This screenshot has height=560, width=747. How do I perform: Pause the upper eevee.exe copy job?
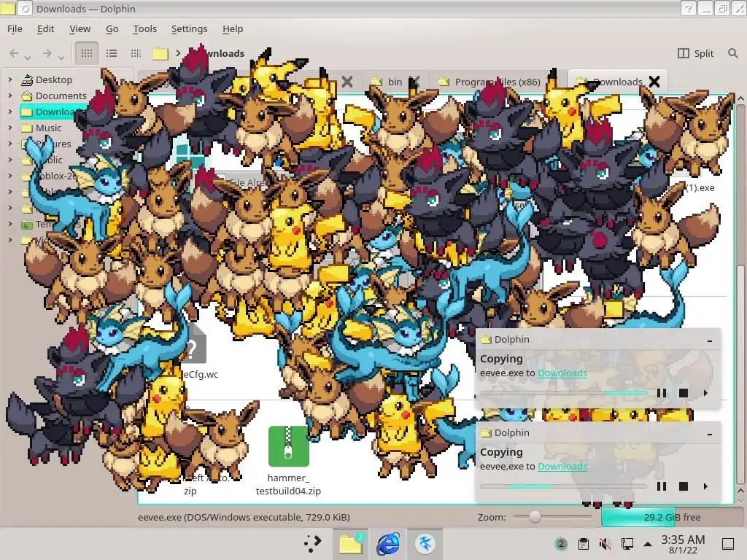[661, 393]
